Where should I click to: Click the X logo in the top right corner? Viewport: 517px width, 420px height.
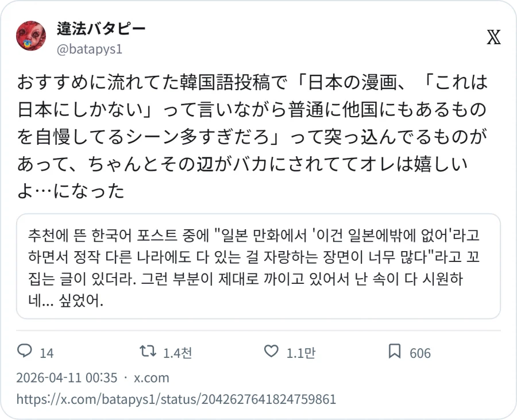[494, 36]
